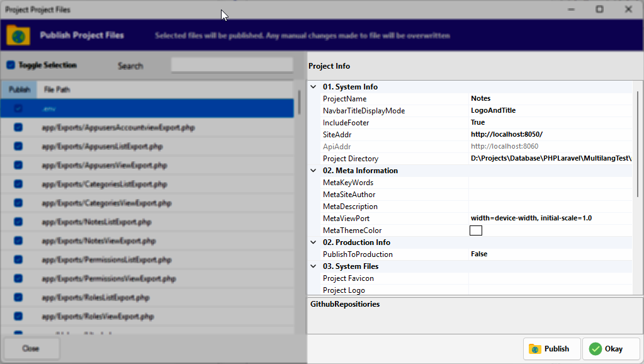Select the app/Exports/CategoriesViewExport.php file path
The height and width of the screenshot is (364, 644).
point(106,203)
